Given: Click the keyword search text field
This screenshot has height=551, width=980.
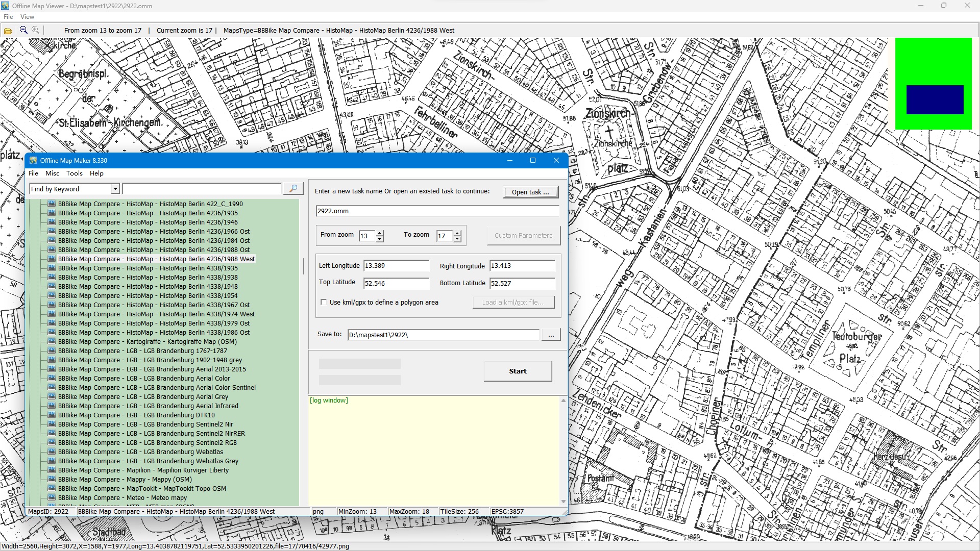Looking at the screenshot, I should [202, 189].
